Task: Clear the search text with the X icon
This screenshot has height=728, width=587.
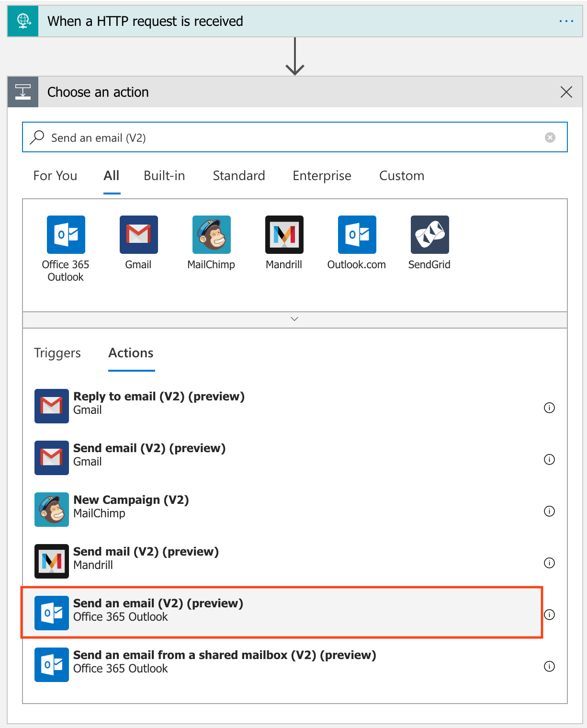Action: click(550, 137)
